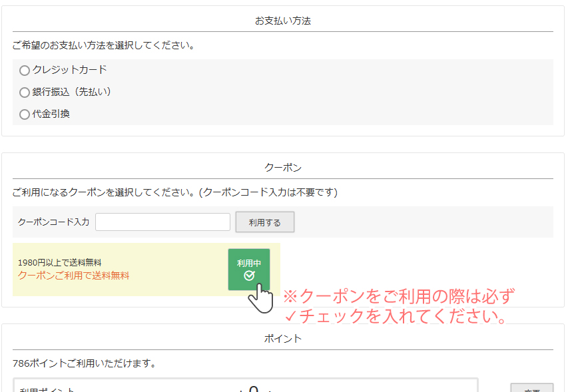Click the checkmark icon inside the 利用中 button

250,274
